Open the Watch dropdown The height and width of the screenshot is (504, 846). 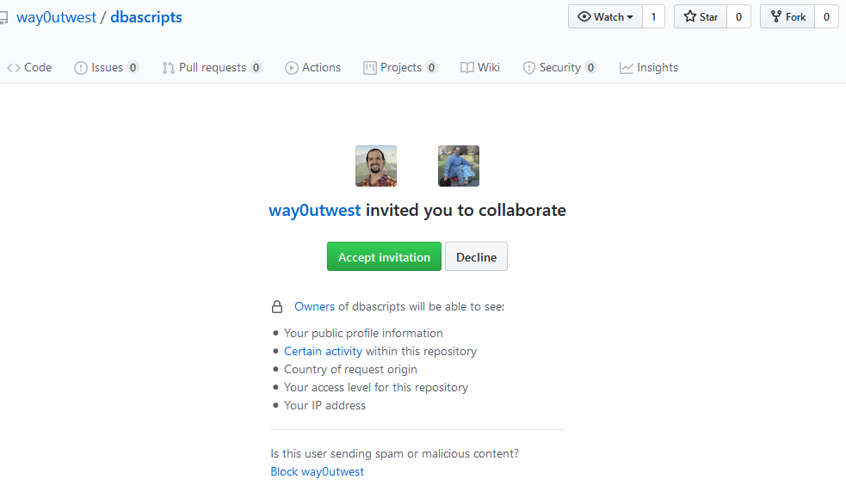[605, 16]
